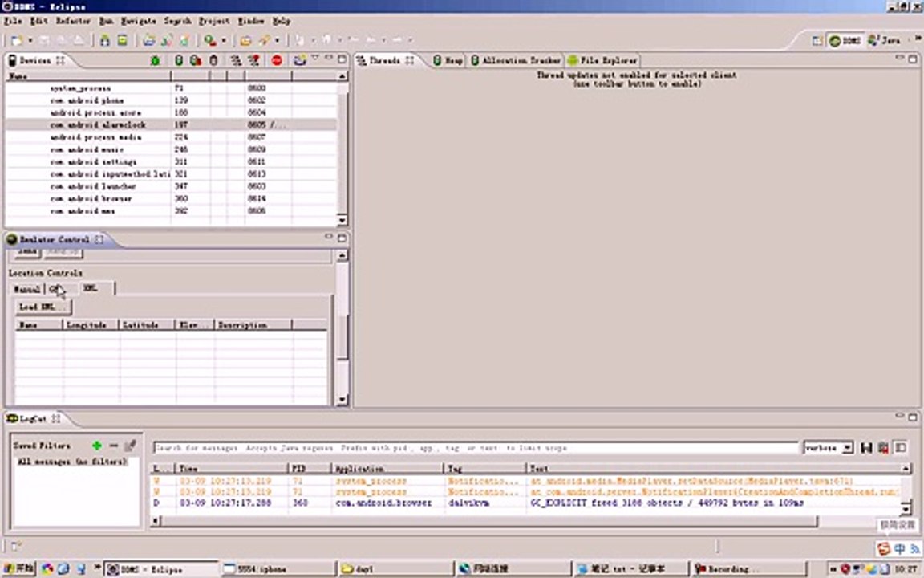
Task: Switch to the Heap tab
Action: click(x=448, y=60)
